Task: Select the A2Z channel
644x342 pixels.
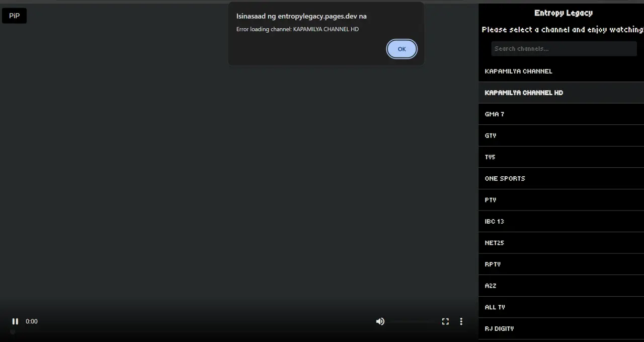Action: click(x=561, y=286)
